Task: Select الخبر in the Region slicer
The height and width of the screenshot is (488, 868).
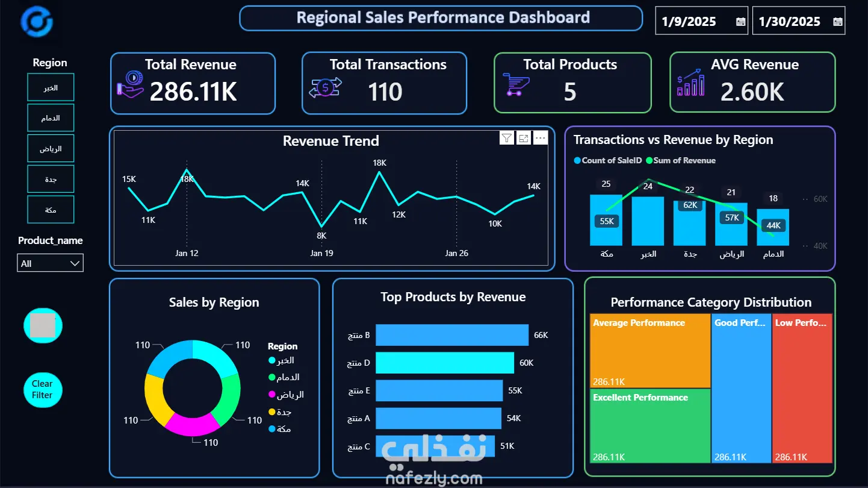Action: click(x=51, y=88)
